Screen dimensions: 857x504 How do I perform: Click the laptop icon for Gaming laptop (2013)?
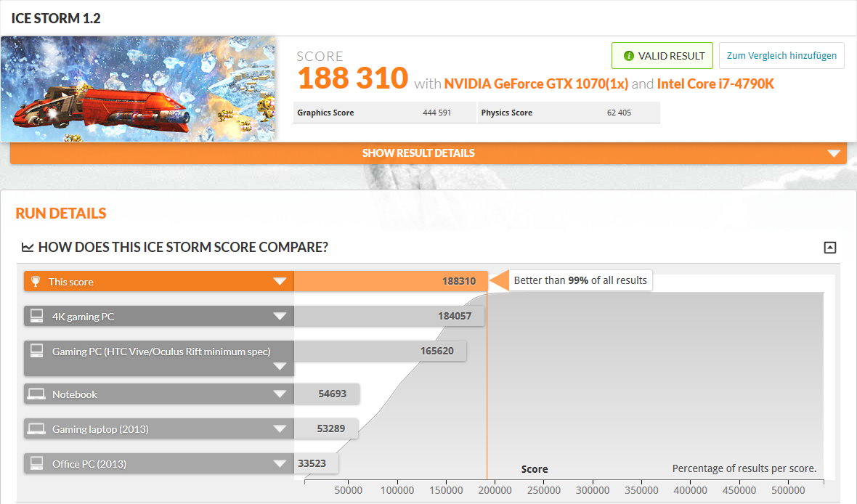(x=36, y=428)
